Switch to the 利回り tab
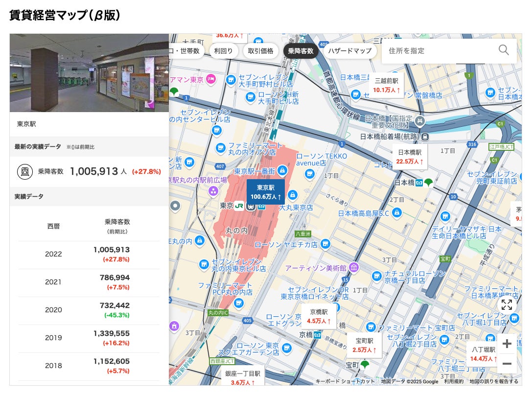This screenshot has width=532, height=396. (x=223, y=51)
